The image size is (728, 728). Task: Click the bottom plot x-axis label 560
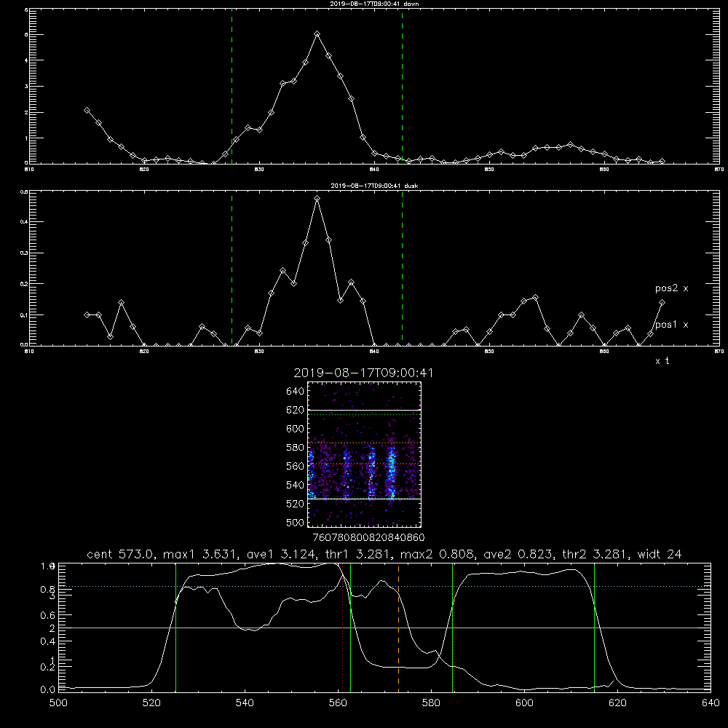(338, 703)
